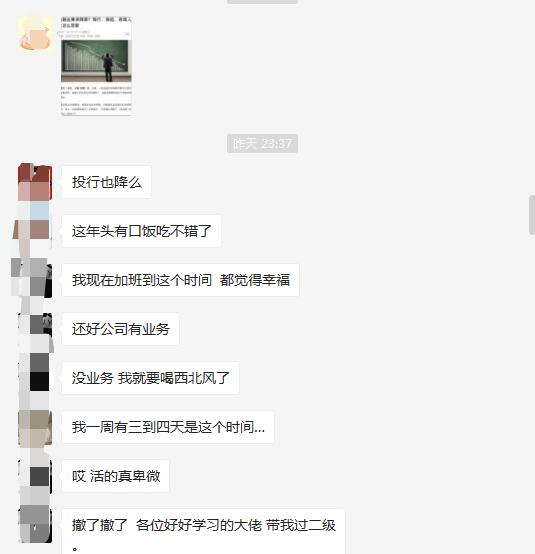Click the 没业务 我就要喝西北风了 bubble
535x554 pixels.
[151, 378]
